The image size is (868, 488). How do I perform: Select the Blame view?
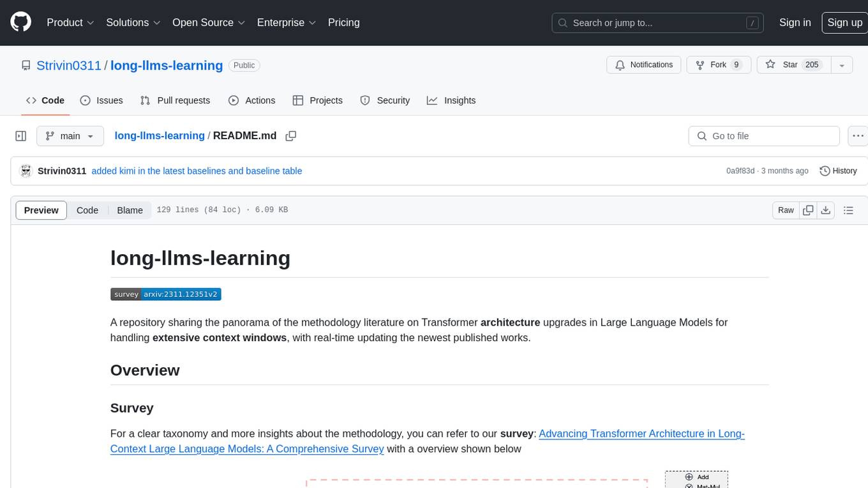(130, 210)
